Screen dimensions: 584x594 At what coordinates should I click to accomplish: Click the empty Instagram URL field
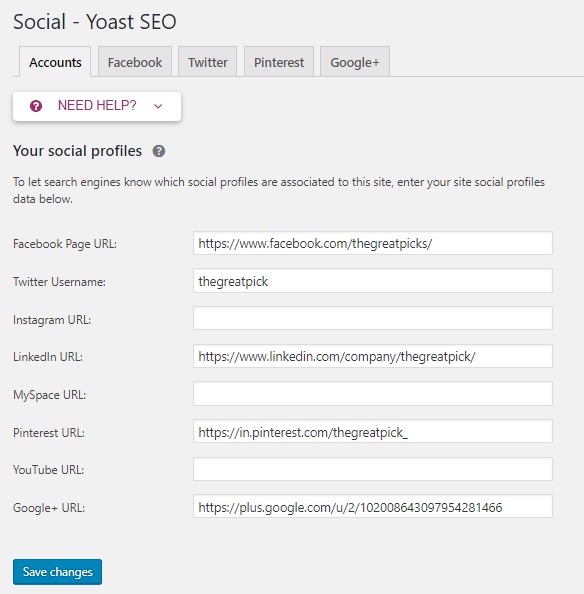click(373, 318)
